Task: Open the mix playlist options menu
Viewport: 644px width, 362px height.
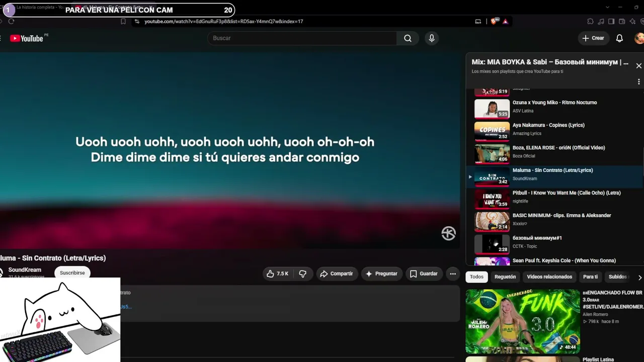Action: click(x=639, y=81)
